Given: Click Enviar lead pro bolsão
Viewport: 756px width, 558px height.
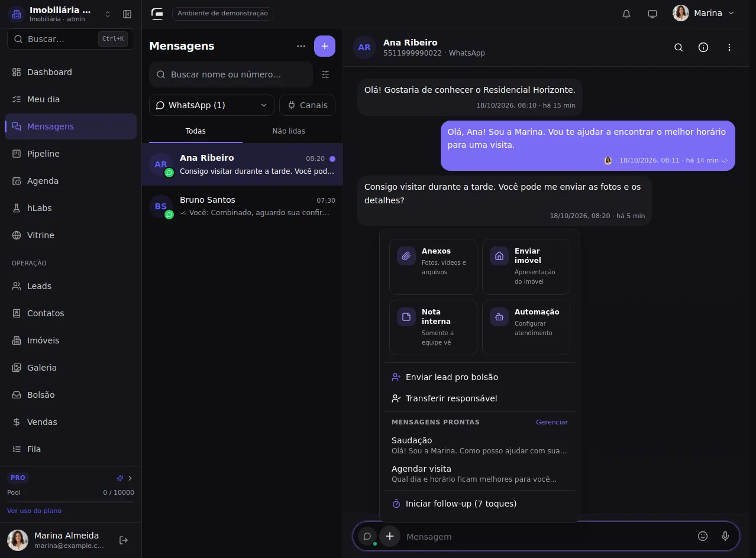Looking at the screenshot, I should (479, 377).
